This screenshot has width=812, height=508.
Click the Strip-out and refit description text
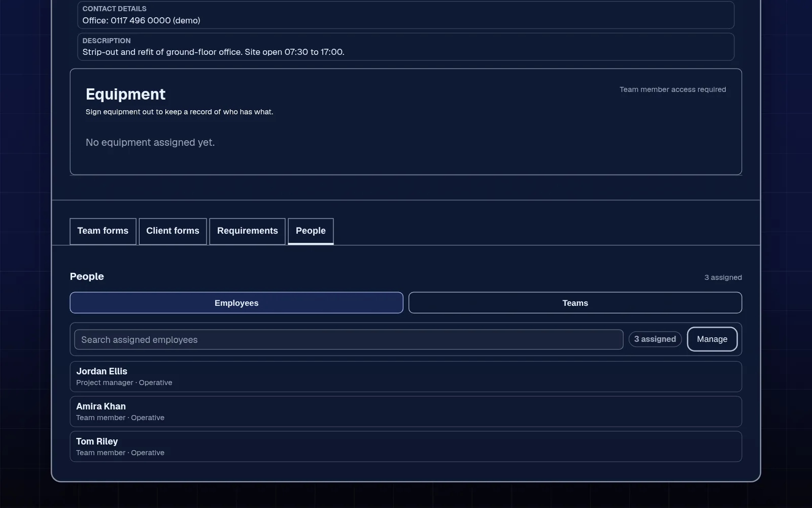pos(214,52)
